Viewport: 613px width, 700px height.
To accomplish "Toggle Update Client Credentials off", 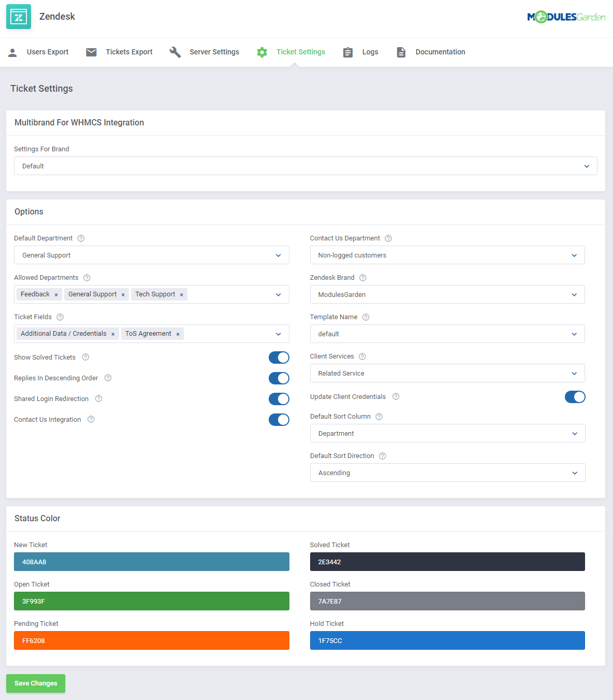I will coord(575,396).
